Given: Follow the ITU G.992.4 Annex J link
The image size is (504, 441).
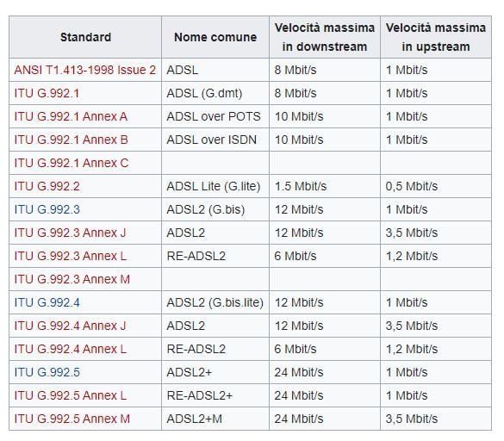Looking at the screenshot, I should pos(70,326).
